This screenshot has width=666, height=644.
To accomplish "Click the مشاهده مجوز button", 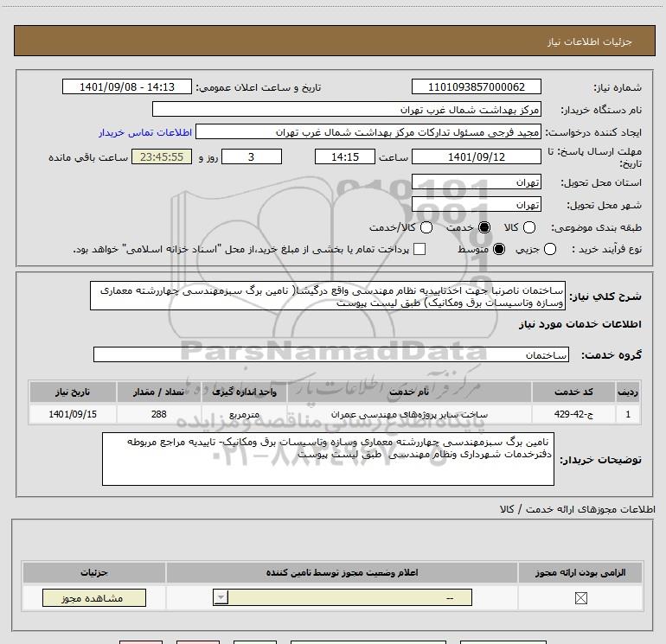I will (94, 597).
